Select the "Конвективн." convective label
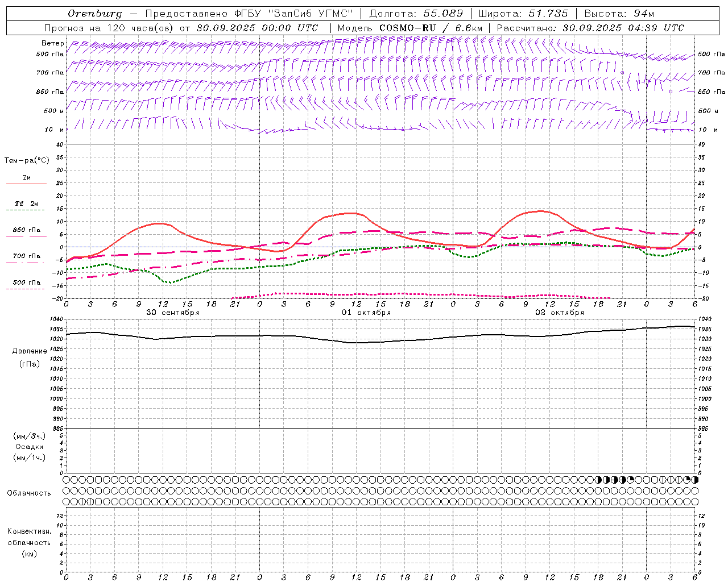The image size is (728, 582). tap(30, 531)
